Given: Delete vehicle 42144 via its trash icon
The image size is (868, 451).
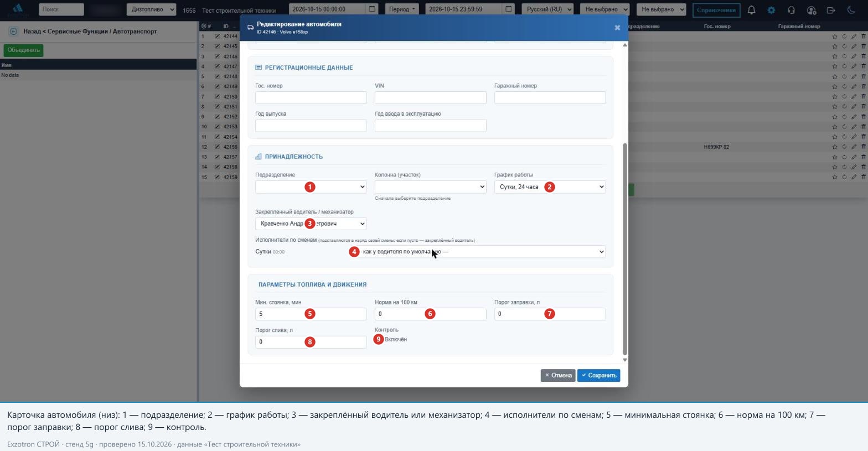Looking at the screenshot, I should [x=863, y=37].
